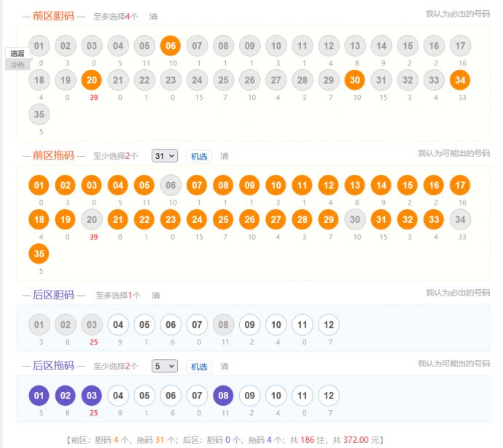Viewport: 503px width, 448px height.
Task: Deselect ball 06 in 前区胆码
Action: coord(171,47)
